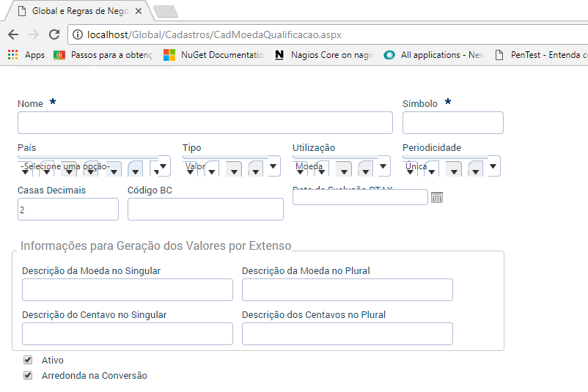Expand the Tipo dropdown

coord(273,166)
